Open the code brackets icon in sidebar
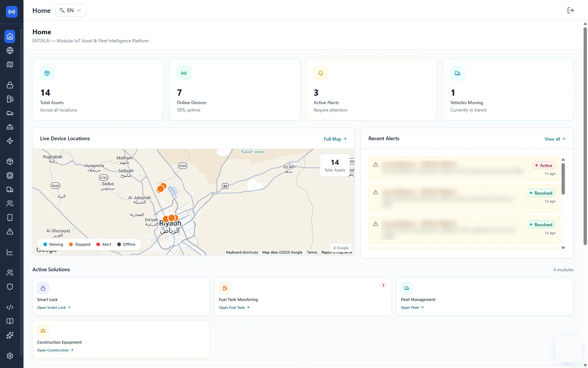Screen dimensions: 588x368 [x=10, y=307]
